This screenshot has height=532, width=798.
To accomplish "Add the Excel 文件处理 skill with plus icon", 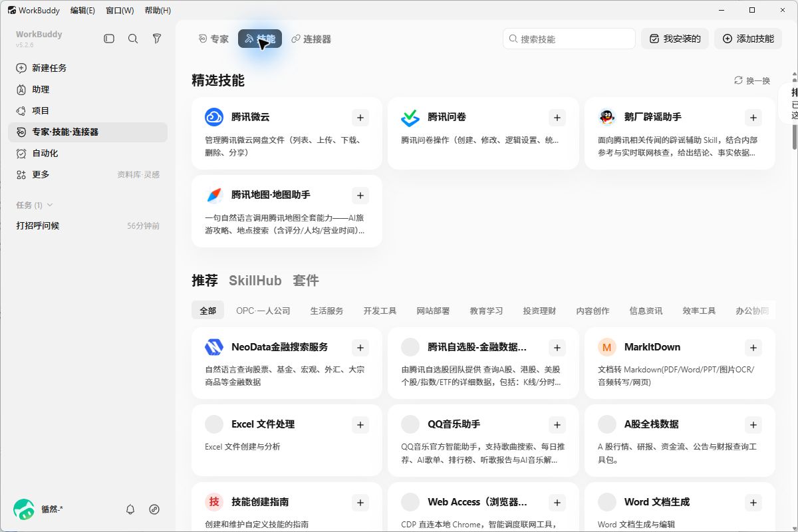I will point(360,424).
